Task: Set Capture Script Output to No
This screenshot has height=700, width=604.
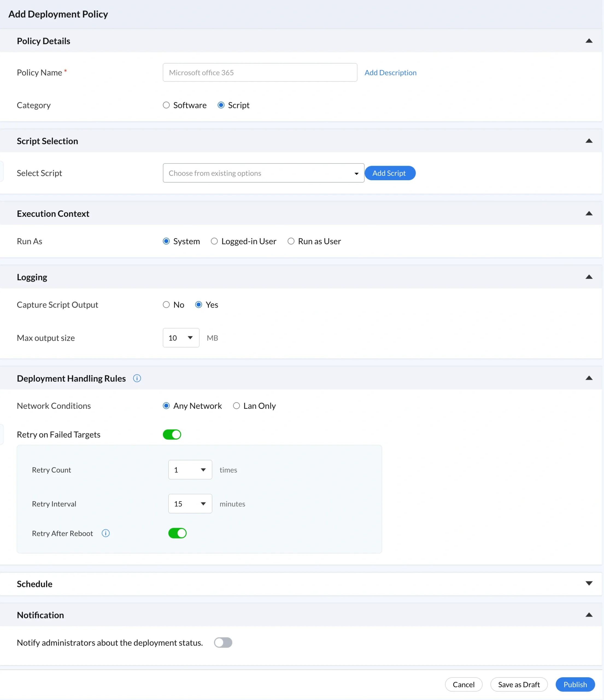Action: point(166,304)
